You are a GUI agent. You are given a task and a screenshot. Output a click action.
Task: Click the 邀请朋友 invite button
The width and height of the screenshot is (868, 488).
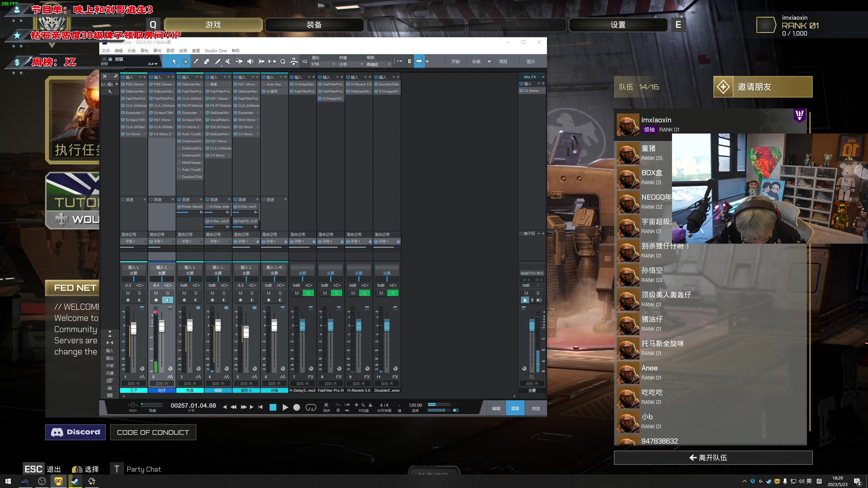[x=763, y=87]
